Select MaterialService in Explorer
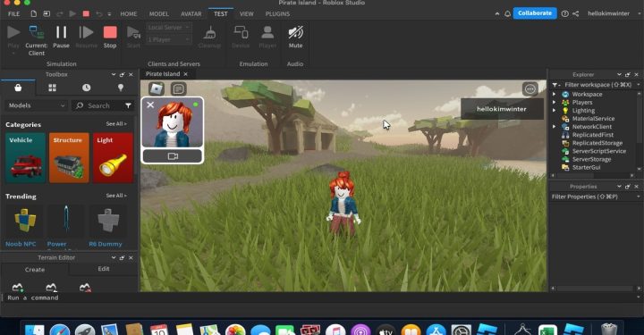 point(593,119)
